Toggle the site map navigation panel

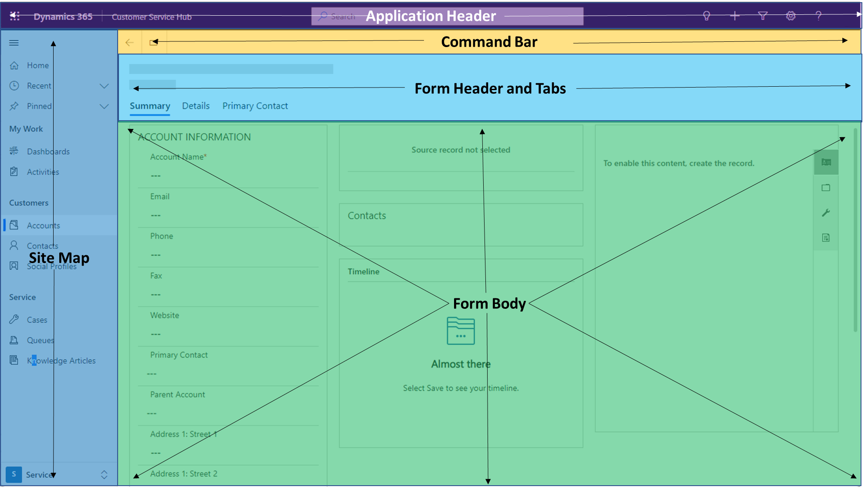[x=13, y=42]
